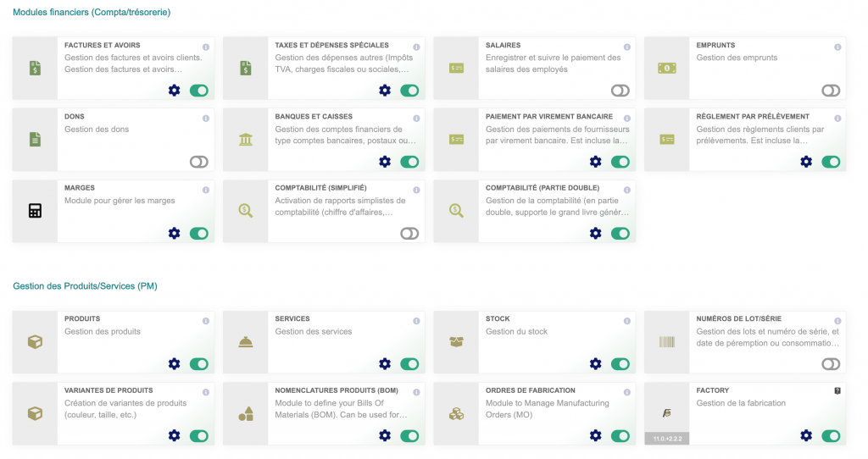
Task: Turn on Comptabilité (Simplifié) module
Action: [409, 233]
